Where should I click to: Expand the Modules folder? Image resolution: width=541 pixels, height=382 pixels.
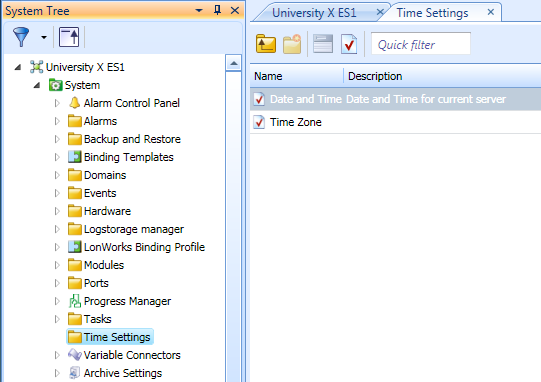click(x=57, y=265)
